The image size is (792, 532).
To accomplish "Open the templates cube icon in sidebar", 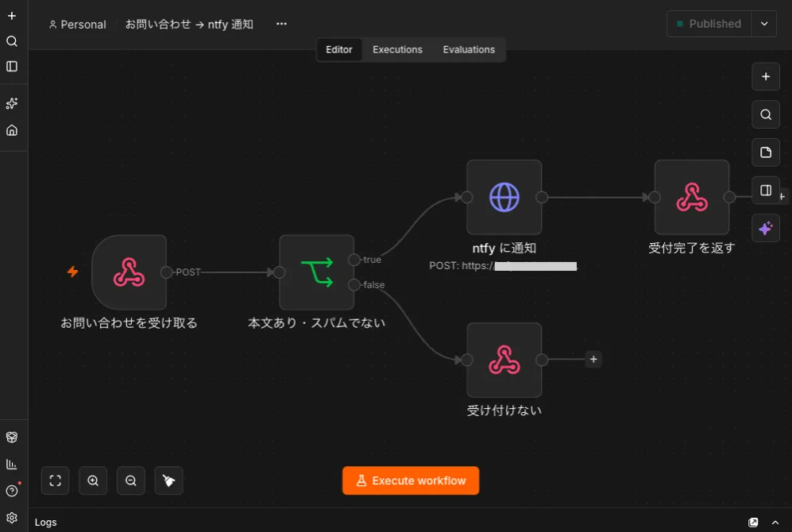I will tap(12, 437).
